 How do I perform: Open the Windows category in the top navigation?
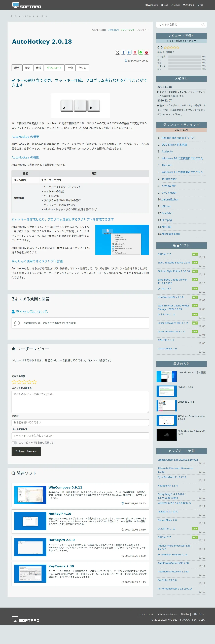(x=152, y=5)
